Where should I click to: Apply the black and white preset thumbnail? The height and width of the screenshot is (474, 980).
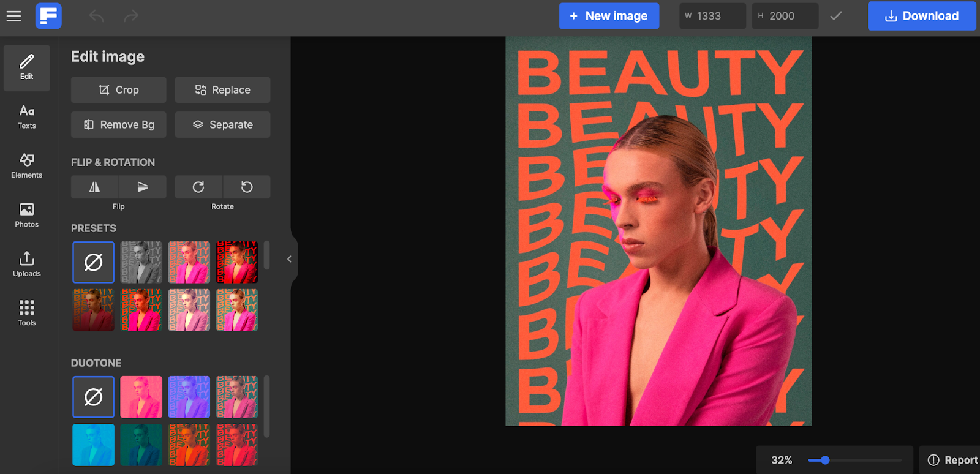141,262
